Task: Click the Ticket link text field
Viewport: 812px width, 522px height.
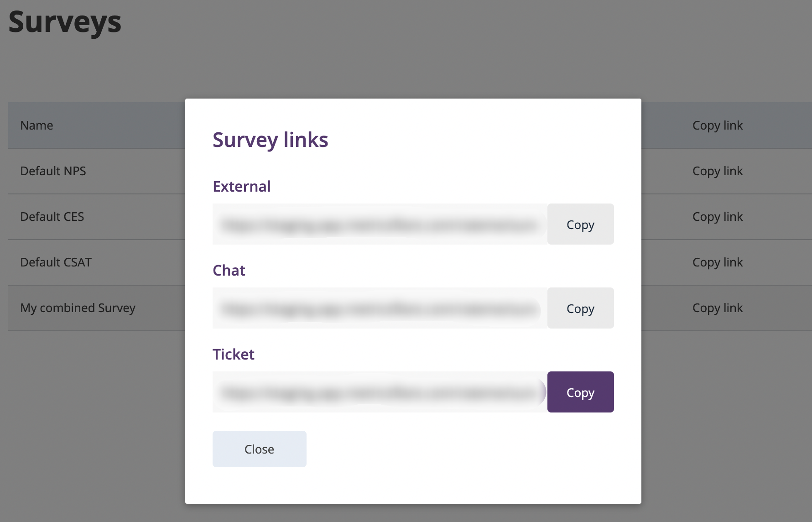Action: coord(380,392)
